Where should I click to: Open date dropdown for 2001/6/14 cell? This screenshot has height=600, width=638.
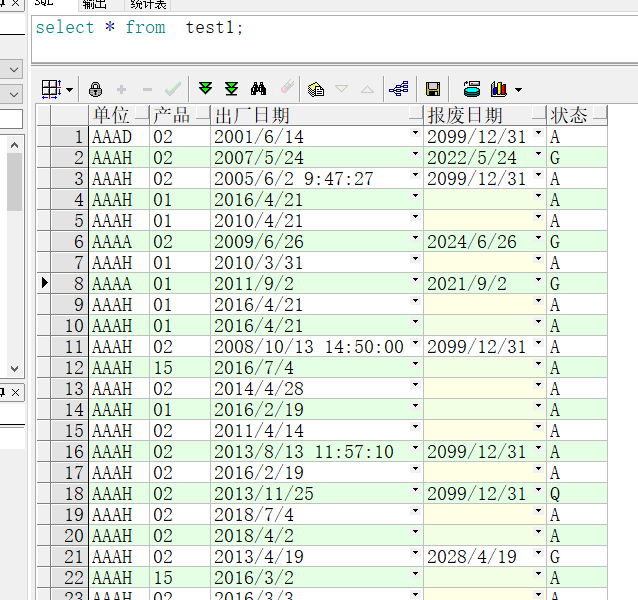click(x=415, y=133)
